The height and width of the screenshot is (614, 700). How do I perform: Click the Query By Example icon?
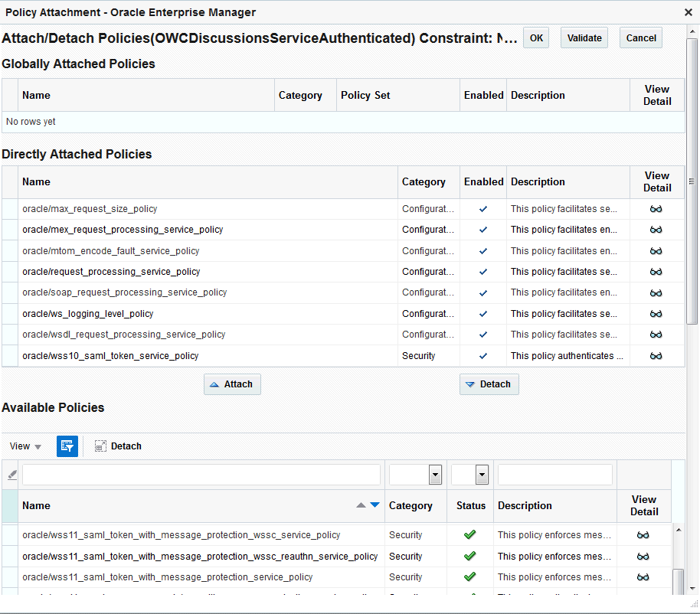click(67, 446)
